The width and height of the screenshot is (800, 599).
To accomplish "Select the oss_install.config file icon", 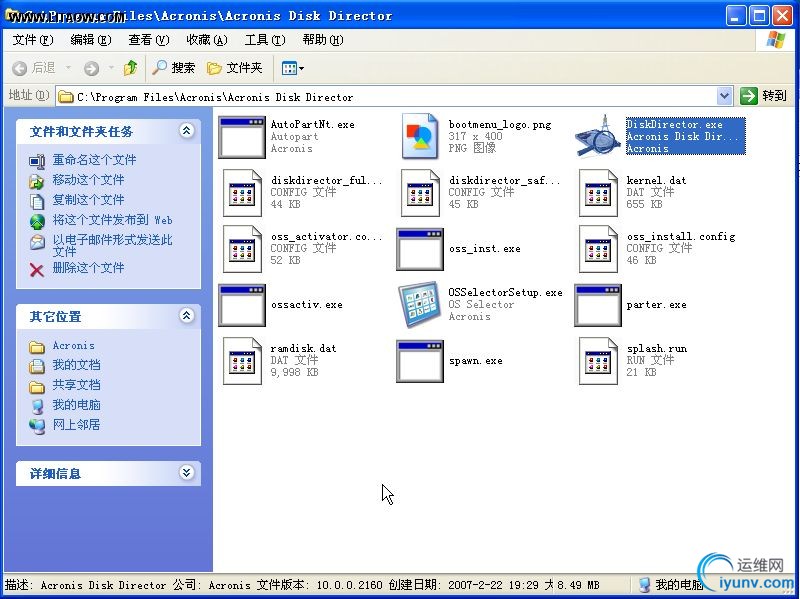I will [x=598, y=249].
